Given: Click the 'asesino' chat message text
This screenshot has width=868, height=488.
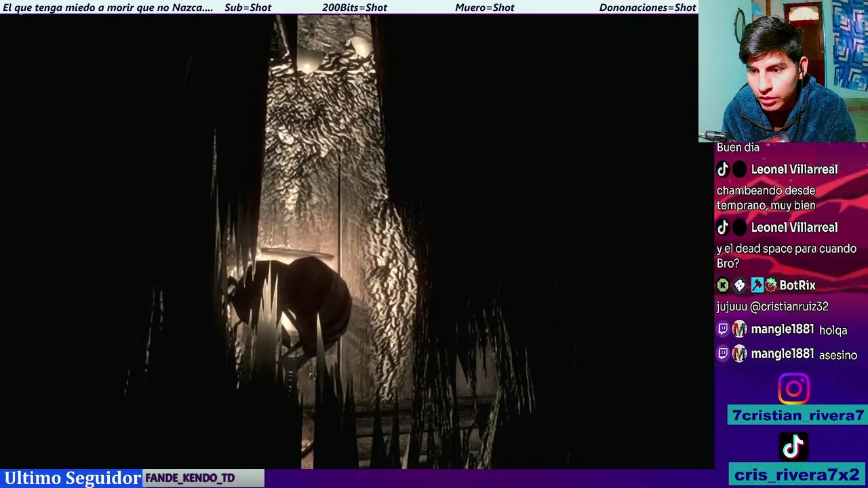Looking at the screenshot, I should coord(838,355).
